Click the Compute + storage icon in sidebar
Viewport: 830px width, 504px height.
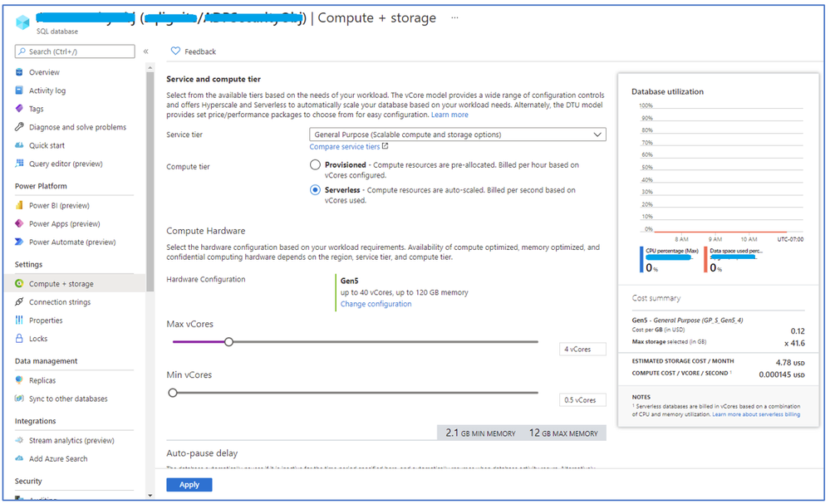tap(20, 283)
